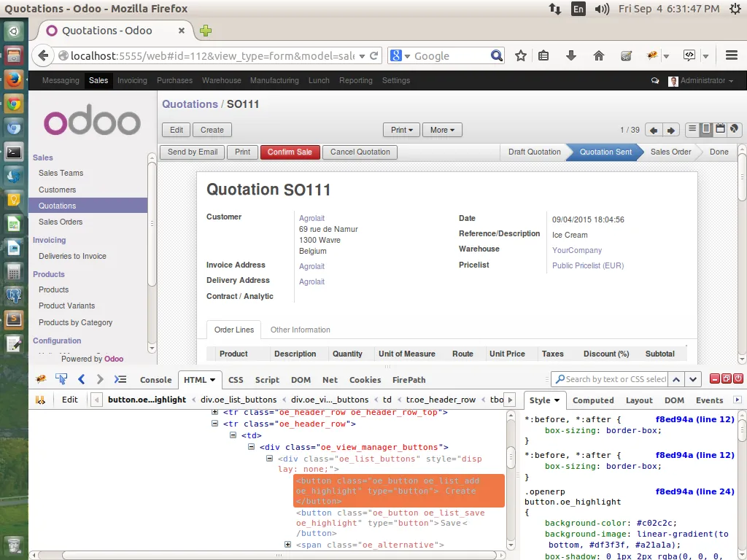Click the Firebug bug icon in devtools bar
The height and width of the screenshot is (560, 747).
point(41,379)
